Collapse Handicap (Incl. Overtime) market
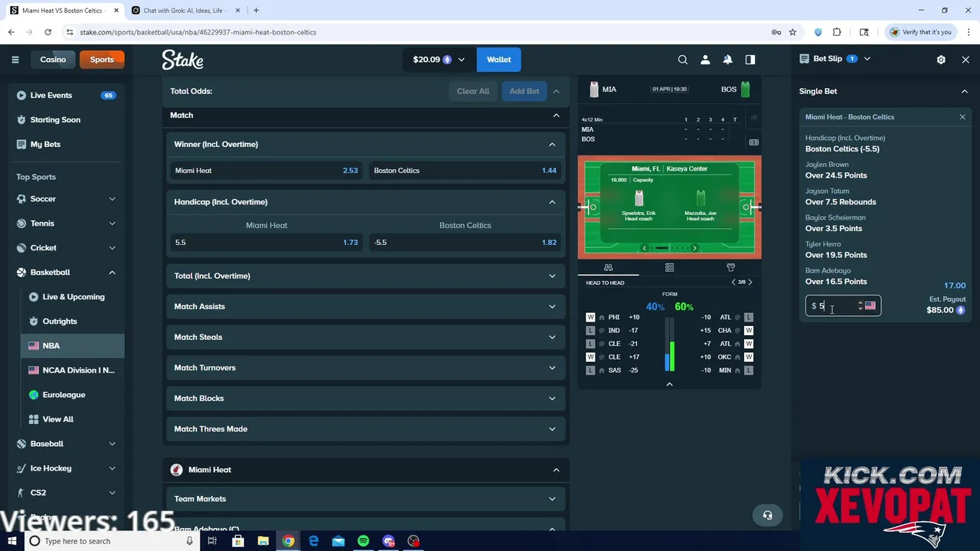The image size is (980, 551). [365, 202]
